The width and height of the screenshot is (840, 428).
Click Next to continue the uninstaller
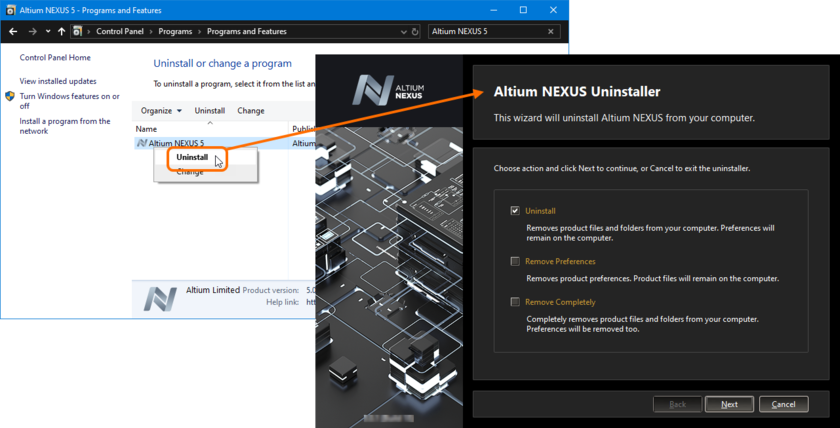(729, 404)
